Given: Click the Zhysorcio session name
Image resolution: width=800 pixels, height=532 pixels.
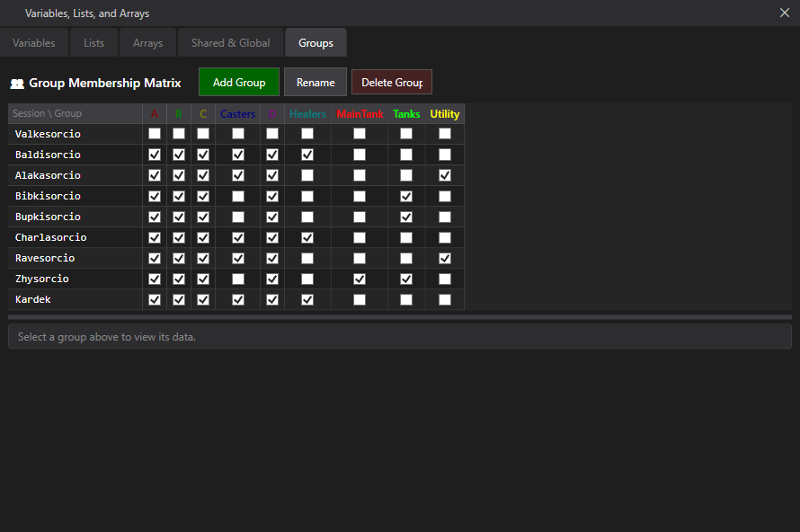Looking at the screenshot, I should click(42, 279).
